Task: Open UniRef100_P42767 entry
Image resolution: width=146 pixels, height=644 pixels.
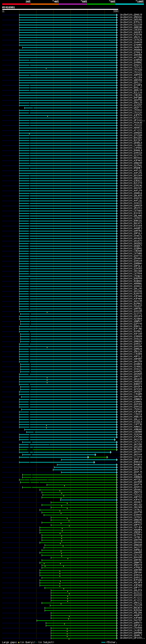Action: coord(131,620)
